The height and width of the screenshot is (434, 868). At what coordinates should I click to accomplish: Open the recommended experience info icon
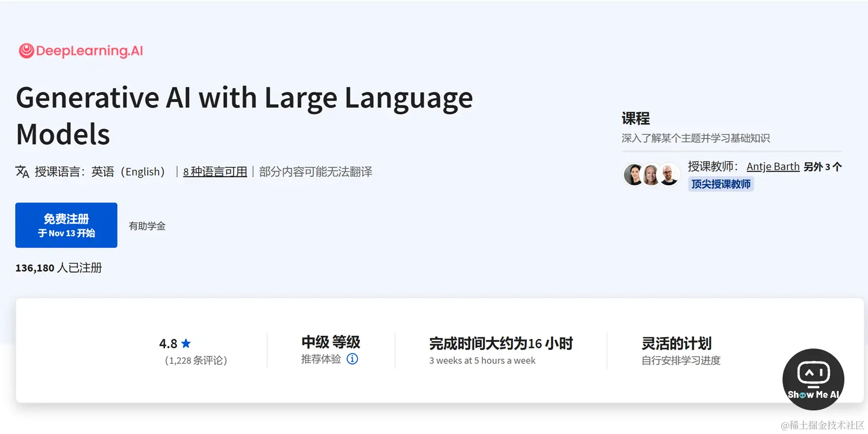[x=353, y=359]
